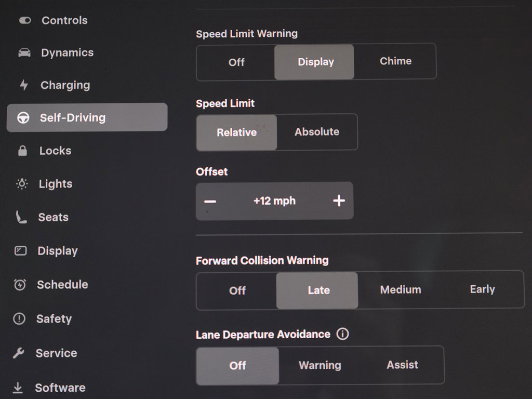Screen dimensions: 532x399
Task: Click the Controls toggle icon in sidebar
Action: 25,20
